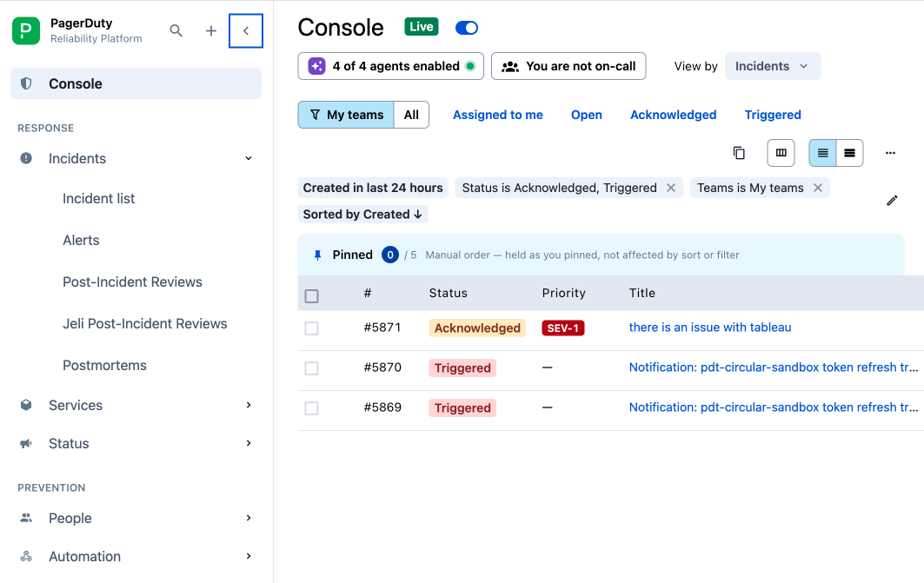The width and height of the screenshot is (924, 583).
Task: Click the Acknowledged status badge on #5871
Action: pos(477,328)
